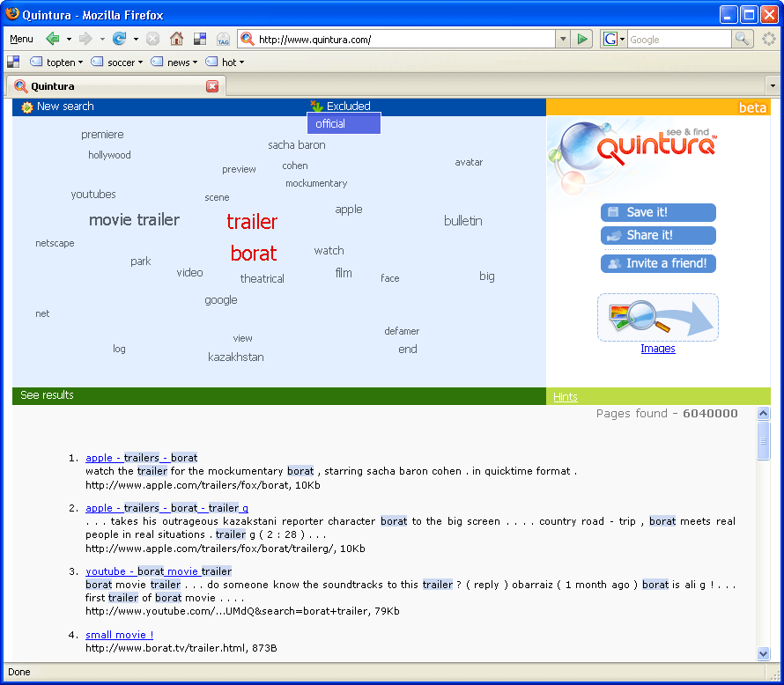The image size is (784, 685).
Task: Click the activity throbber icon
Action: 768,39
